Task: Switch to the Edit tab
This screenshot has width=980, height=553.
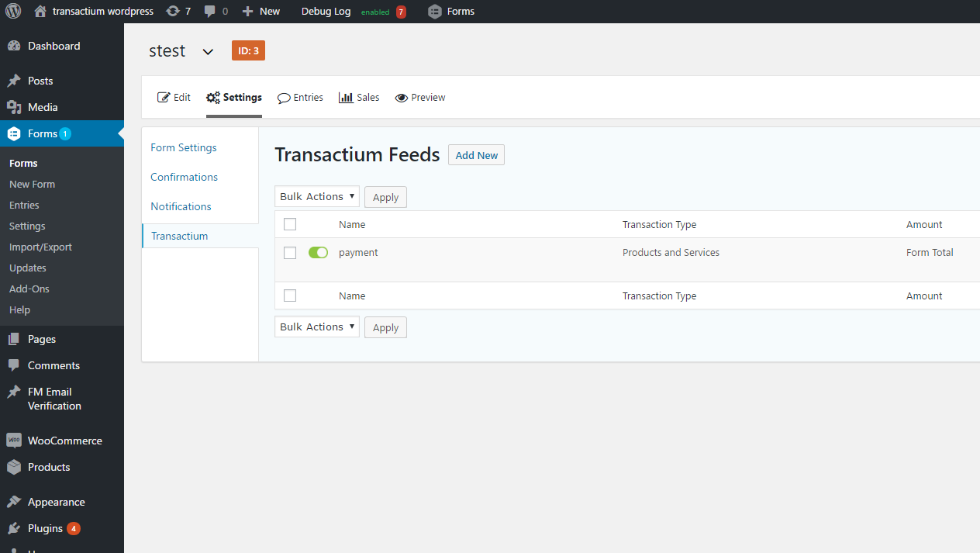Action: point(174,97)
